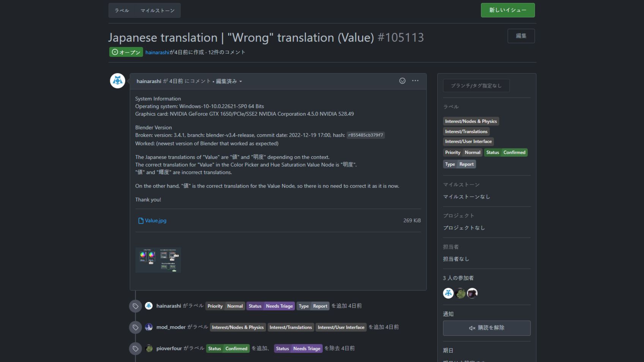Click the third participant avatar in sidebar
This screenshot has width=644, height=362.
472,293
